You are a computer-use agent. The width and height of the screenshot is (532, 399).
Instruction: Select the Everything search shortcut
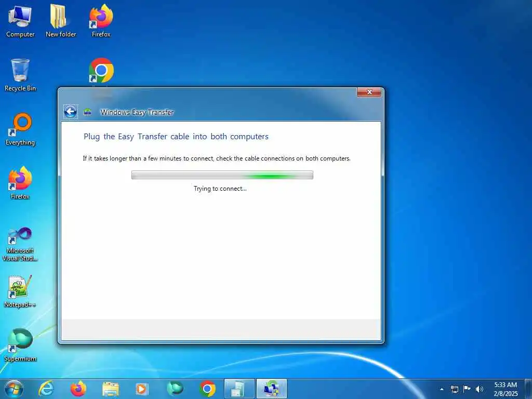pyautogui.click(x=20, y=129)
